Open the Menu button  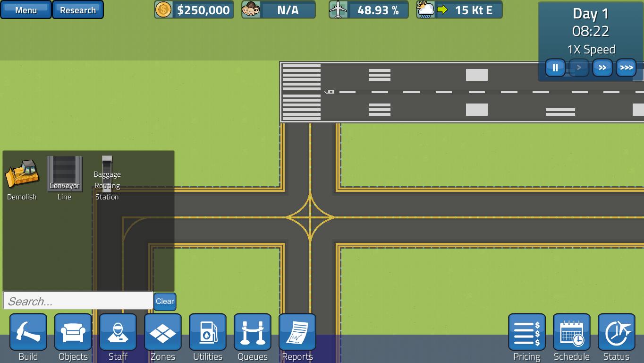26,10
